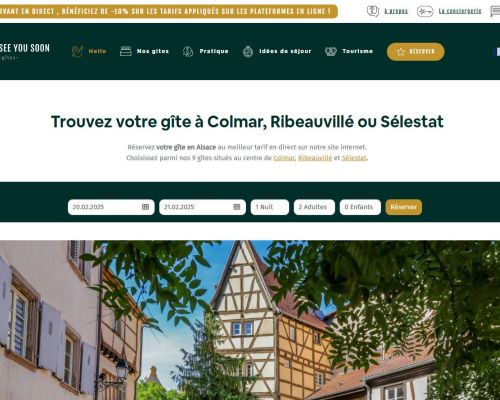500x400 pixels.
Task: Click the icon beside À propos
Action: pos(373,11)
